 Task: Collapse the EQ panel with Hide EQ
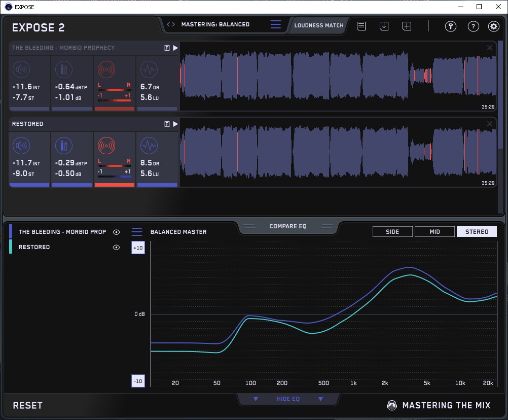point(288,399)
